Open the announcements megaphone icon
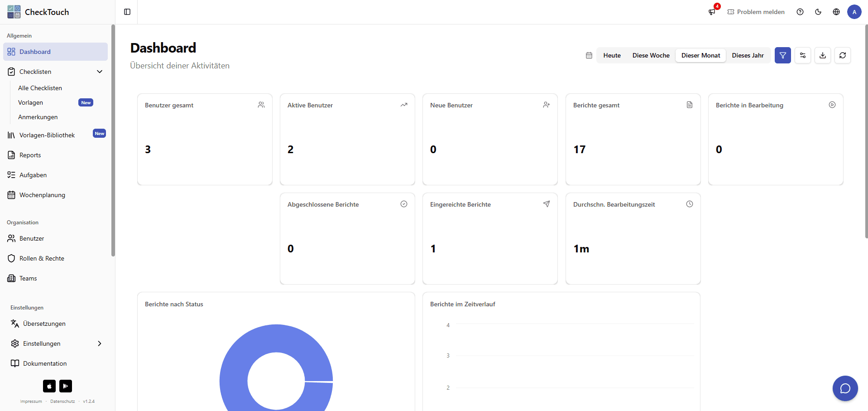 [x=712, y=12]
